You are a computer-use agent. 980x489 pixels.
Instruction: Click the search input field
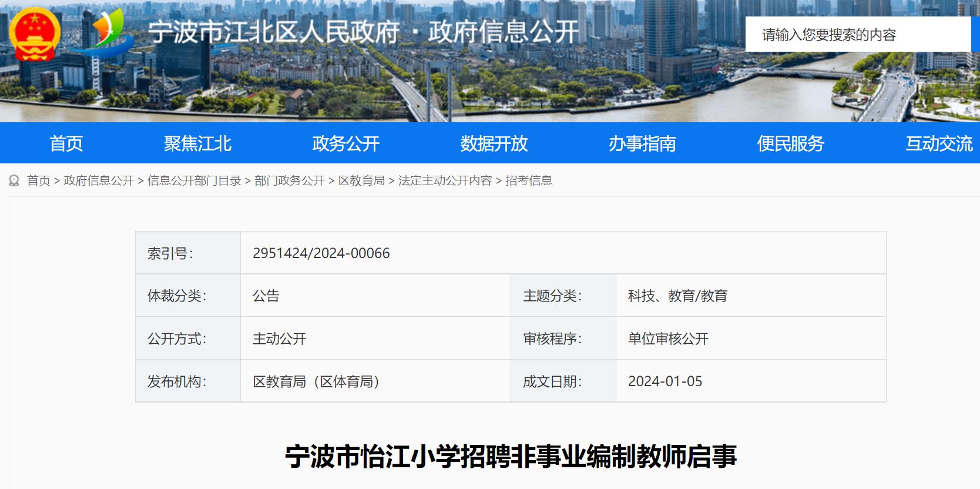click(858, 34)
